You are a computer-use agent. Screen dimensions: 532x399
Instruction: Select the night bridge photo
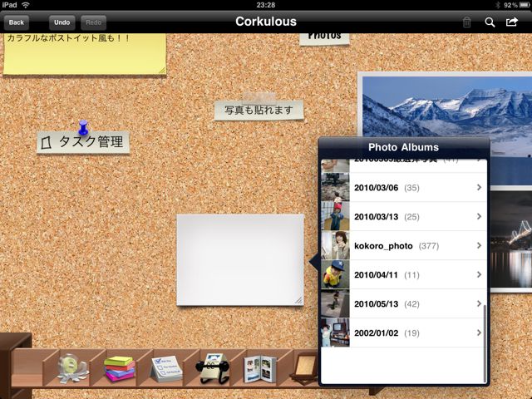click(x=511, y=239)
